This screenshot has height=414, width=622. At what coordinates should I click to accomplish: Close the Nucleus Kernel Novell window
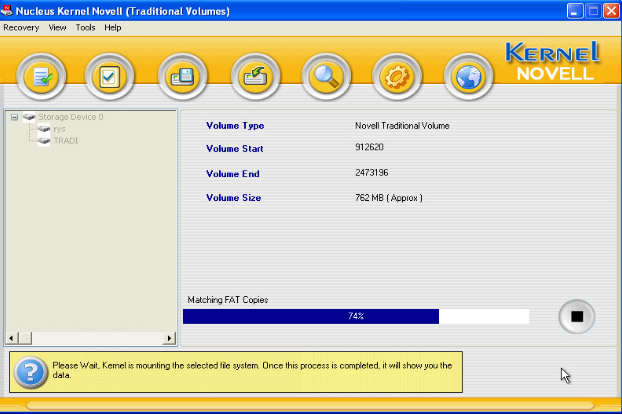[611, 11]
